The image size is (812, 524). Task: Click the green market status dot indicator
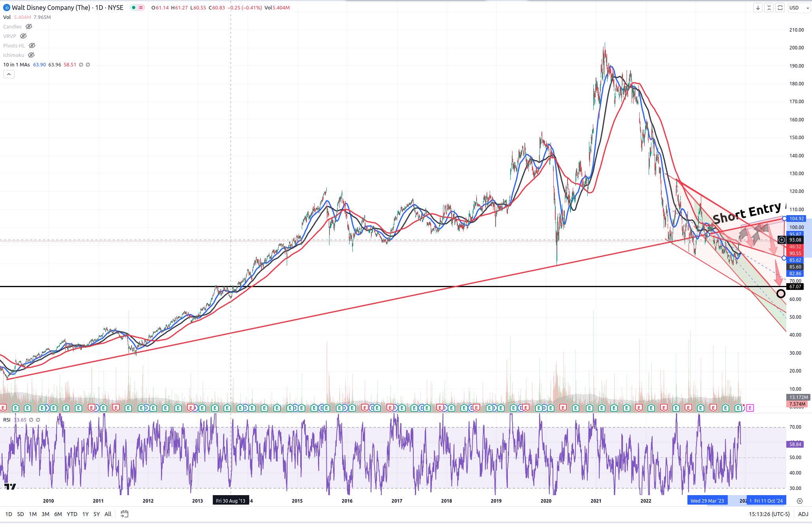134,8
